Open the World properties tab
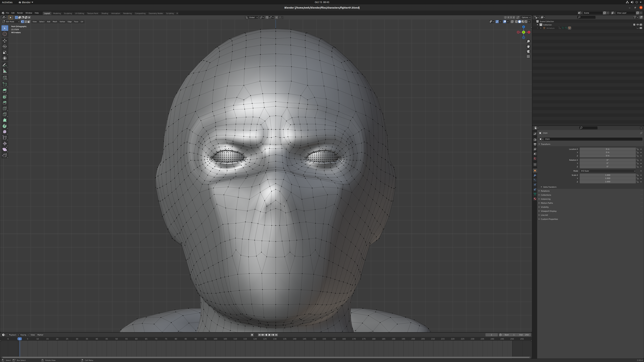 (x=535, y=159)
